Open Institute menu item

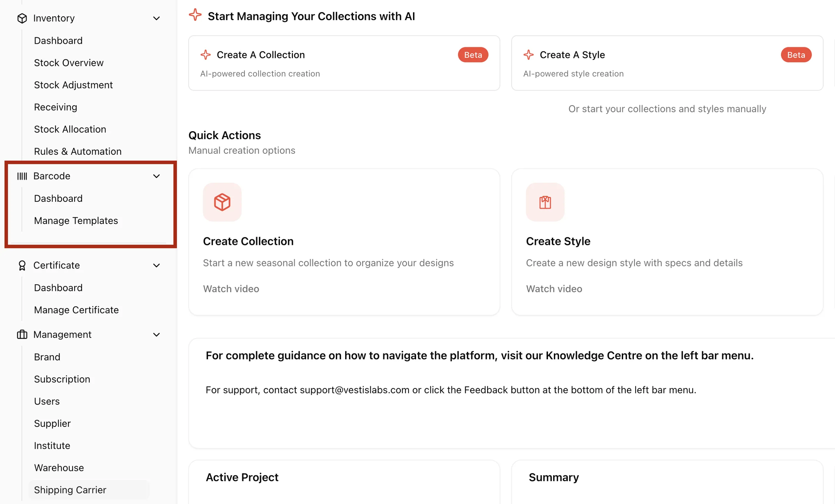point(52,446)
